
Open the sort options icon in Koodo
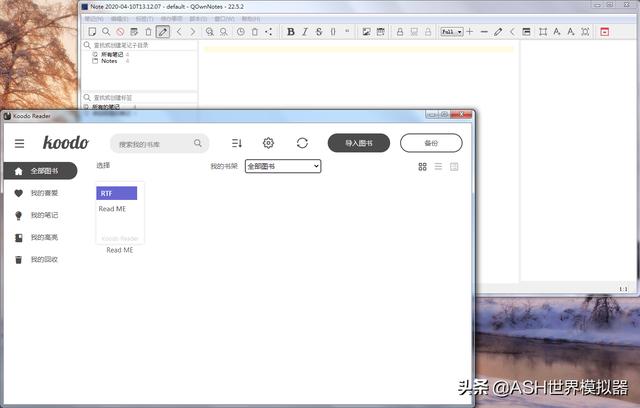pos(237,143)
